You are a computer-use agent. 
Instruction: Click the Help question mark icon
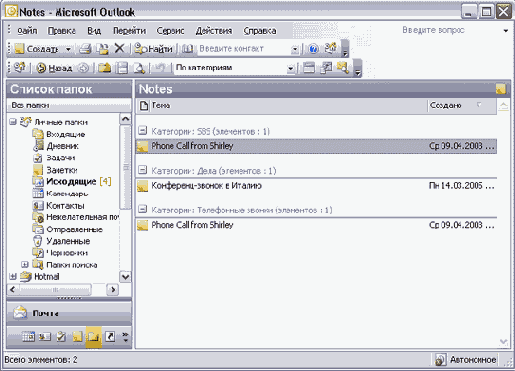pos(313,49)
